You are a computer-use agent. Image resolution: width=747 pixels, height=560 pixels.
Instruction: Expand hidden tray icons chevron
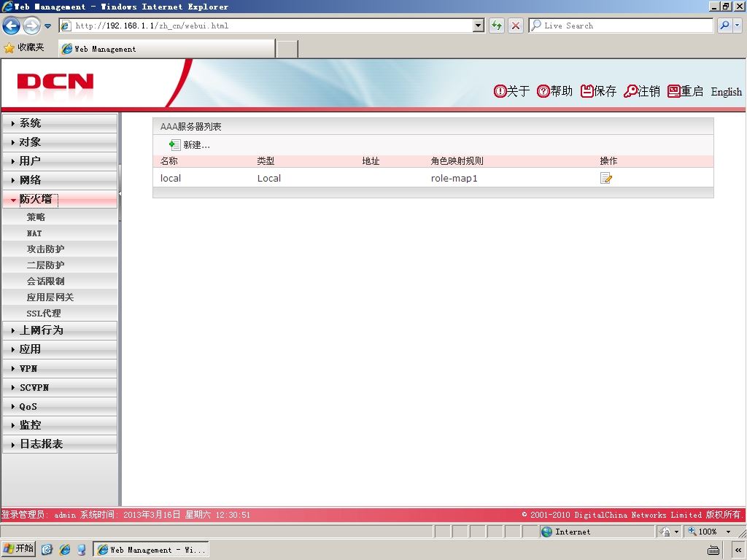tap(738, 550)
